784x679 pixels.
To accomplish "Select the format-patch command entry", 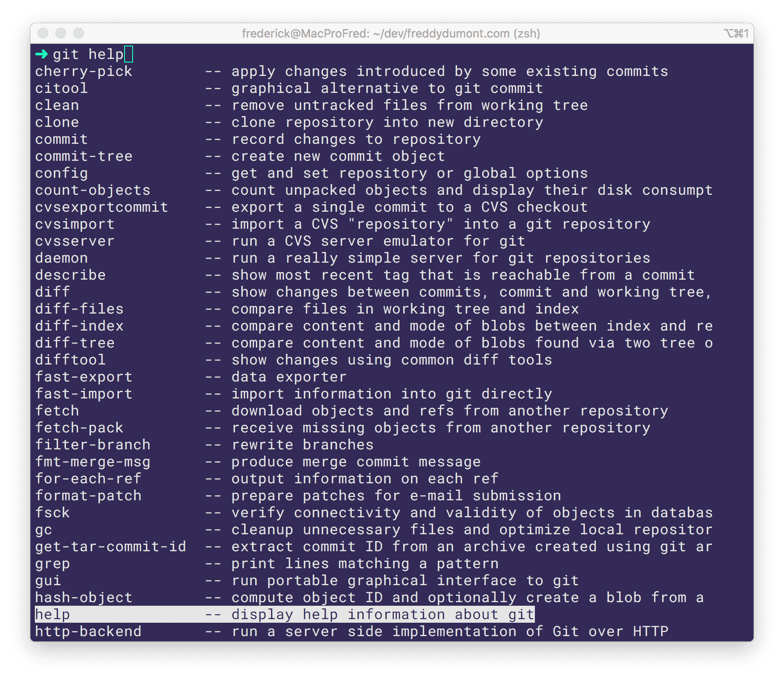I will click(x=88, y=495).
